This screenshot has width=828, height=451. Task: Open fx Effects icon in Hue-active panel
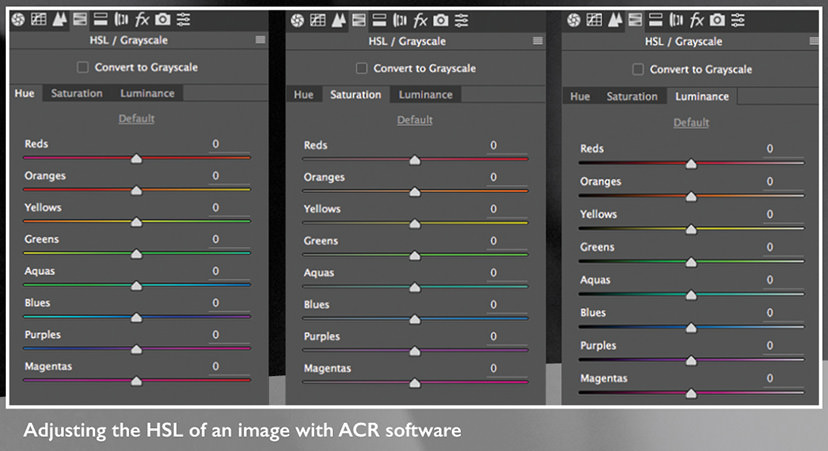coord(142,20)
